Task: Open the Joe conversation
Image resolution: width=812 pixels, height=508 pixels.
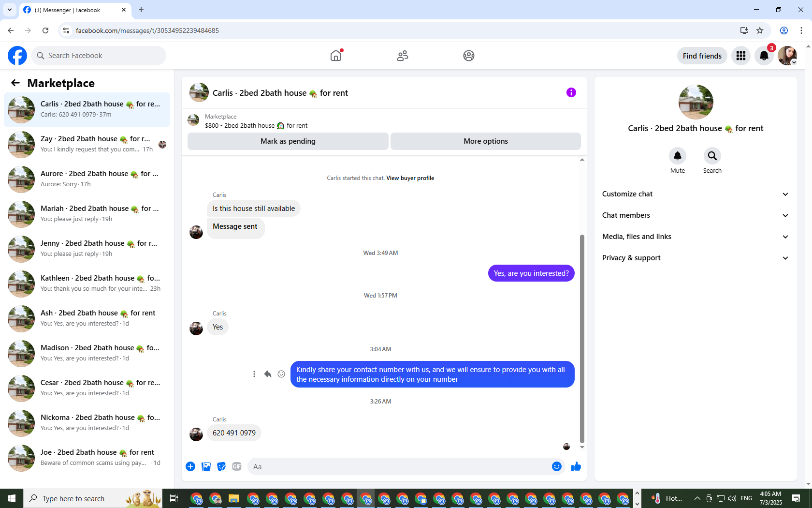Action: point(87,458)
